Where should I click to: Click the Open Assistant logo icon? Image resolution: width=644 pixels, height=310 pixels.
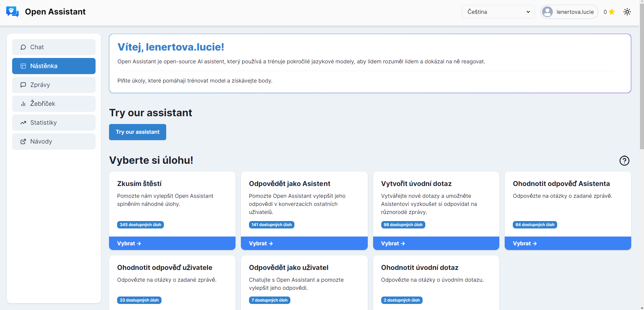[12, 12]
